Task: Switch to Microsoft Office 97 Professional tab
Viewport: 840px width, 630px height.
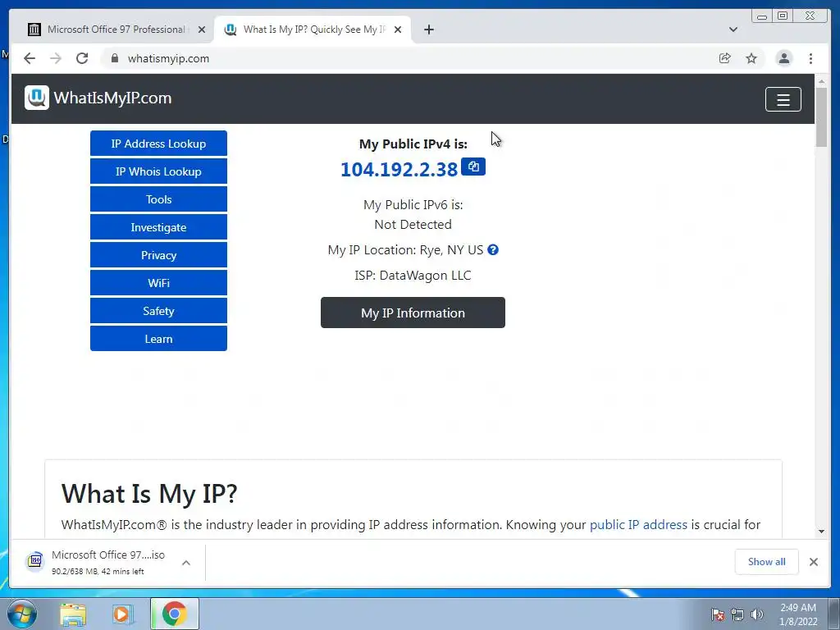Action: [116, 30]
